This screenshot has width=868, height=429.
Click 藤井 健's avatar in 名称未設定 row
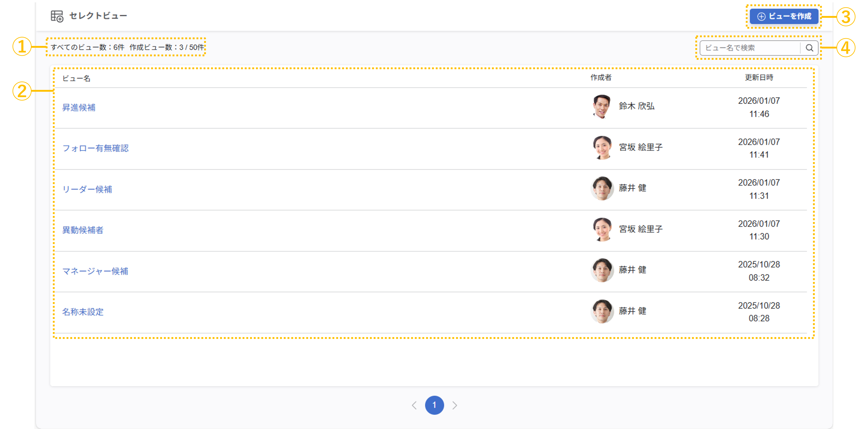pyautogui.click(x=602, y=311)
